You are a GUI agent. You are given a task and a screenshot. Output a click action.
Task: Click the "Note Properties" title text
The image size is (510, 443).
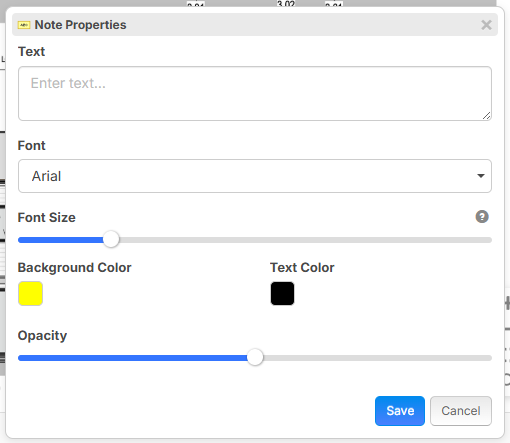tap(80, 25)
